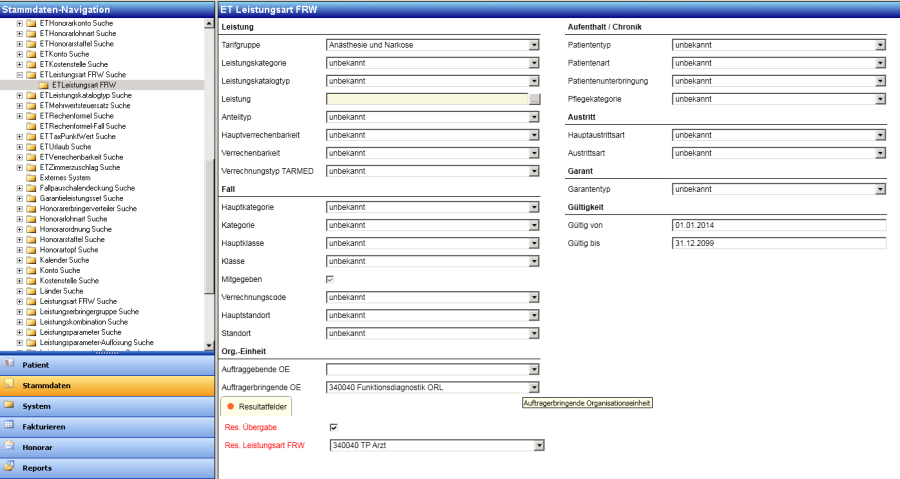
Task: Open the Verrechnungstyp TARMED dropdown
Action: coord(534,171)
